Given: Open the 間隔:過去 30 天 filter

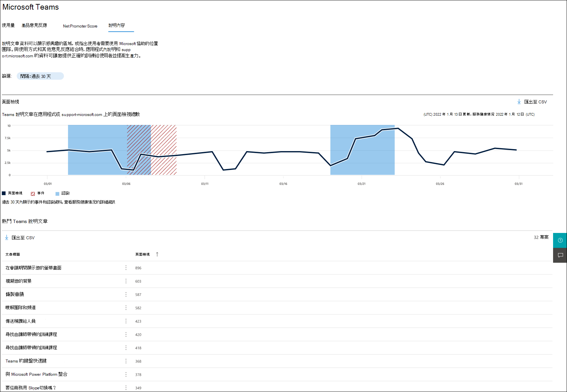Looking at the screenshot, I should pos(40,76).
